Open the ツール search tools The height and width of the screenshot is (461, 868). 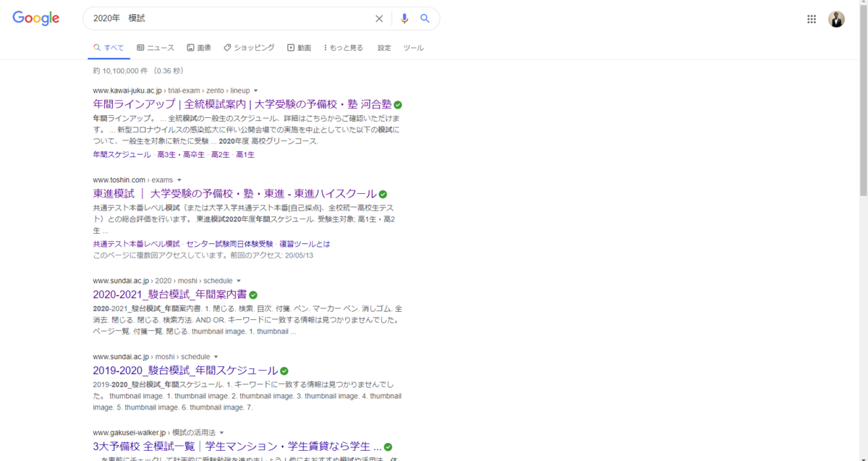tap(413, 48)
